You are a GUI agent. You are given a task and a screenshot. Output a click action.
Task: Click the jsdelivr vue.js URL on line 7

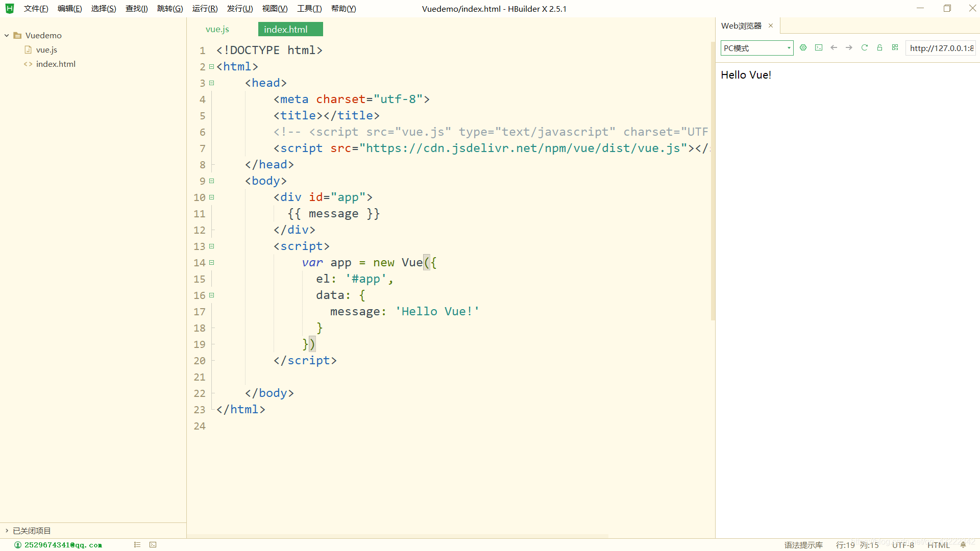(x=523, y=148)
